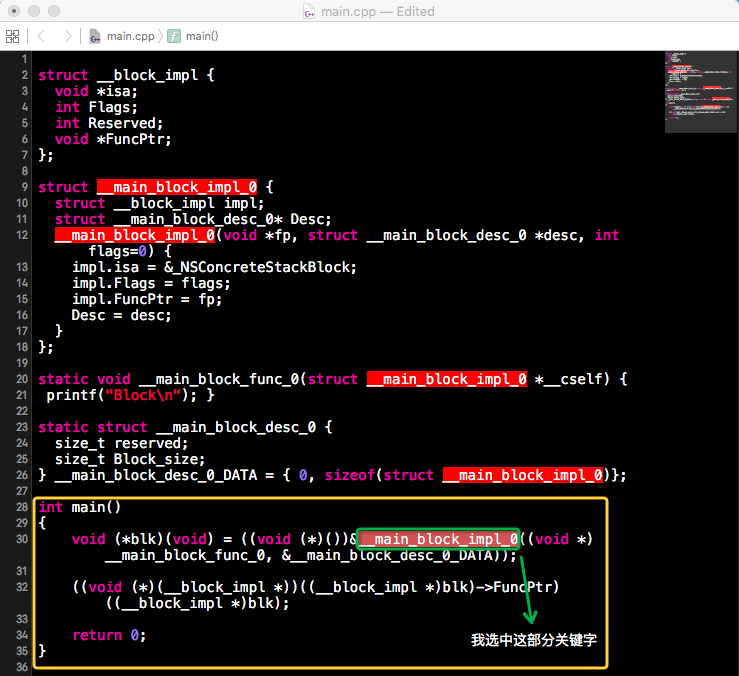Click '((__block_impl *)blk)->FuncPtr)' text

pos(429,588)
